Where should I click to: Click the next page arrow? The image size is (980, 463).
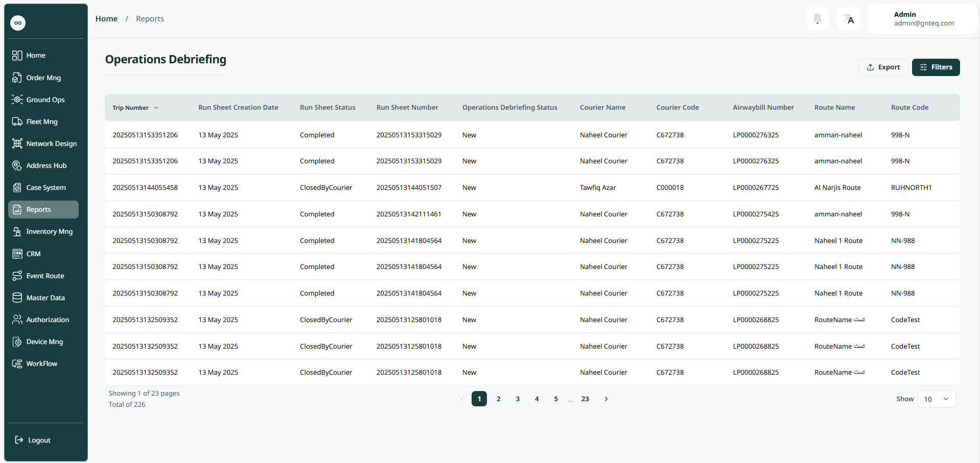(x=606, y=399)
